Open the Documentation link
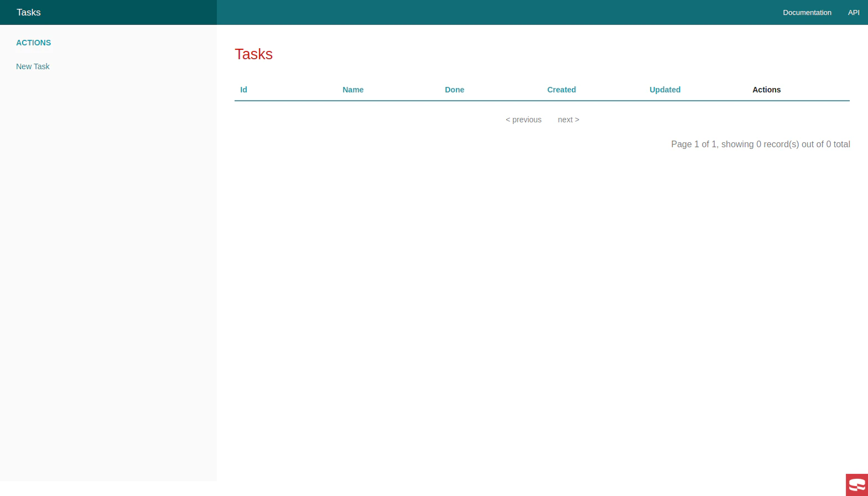Image resolution: width=868 pixels, height=496 pixels. pyautogui.click(x=807, y=12)
